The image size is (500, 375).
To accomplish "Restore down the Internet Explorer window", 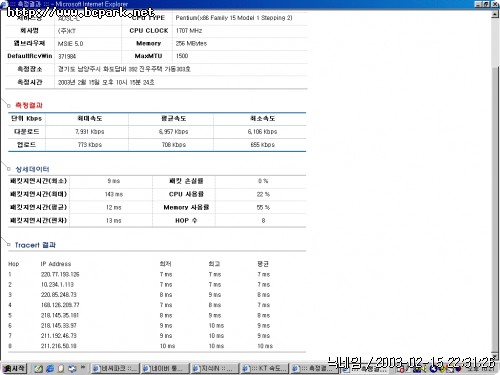I will tap(486, 4).
